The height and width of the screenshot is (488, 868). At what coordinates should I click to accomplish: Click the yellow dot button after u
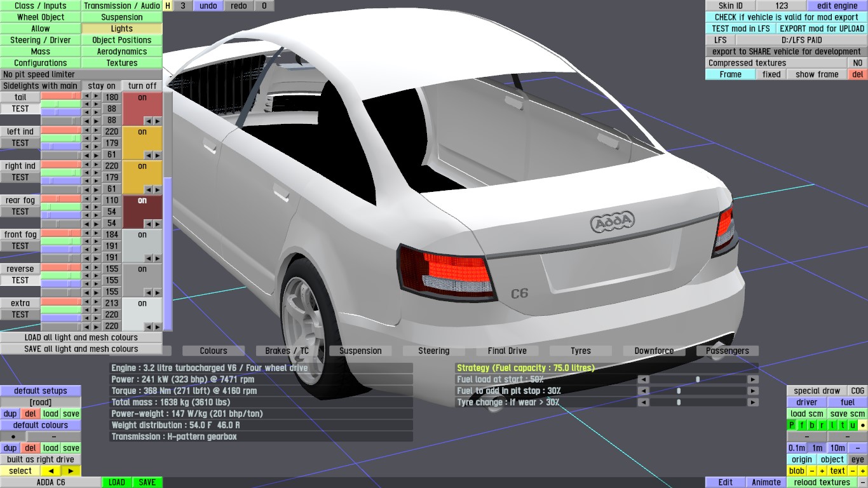point(862,425)
